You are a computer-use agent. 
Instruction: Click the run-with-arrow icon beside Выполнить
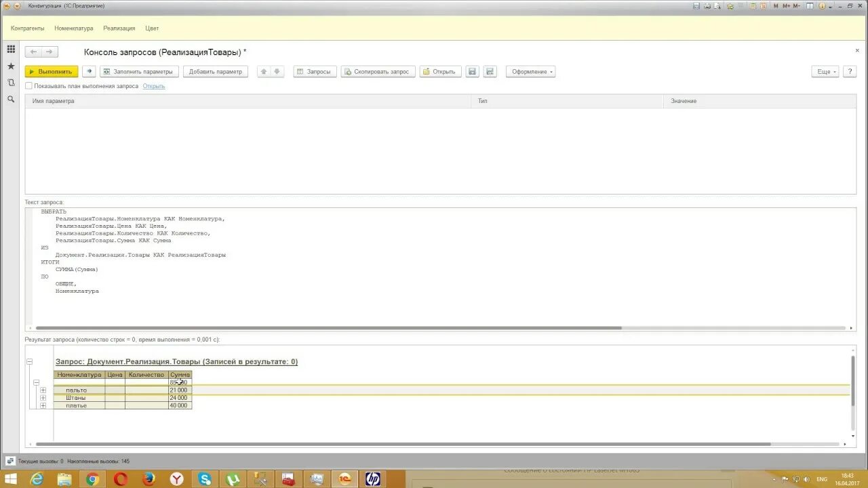[x=89, y=71]
